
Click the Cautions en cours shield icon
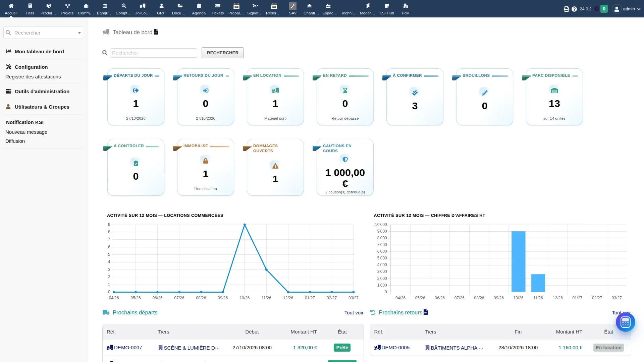(345, 159)
